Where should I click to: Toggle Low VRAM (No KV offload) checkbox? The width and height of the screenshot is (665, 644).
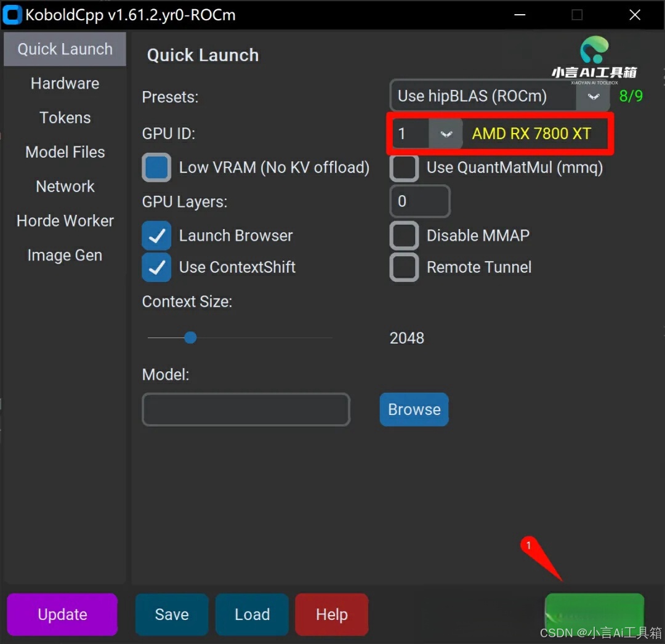pos(156,167)
